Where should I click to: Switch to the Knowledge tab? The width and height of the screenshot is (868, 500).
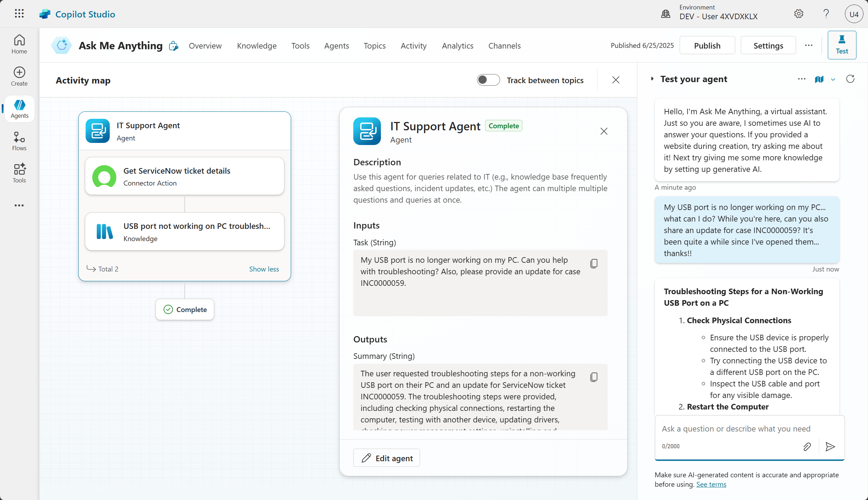pos(256,46)
